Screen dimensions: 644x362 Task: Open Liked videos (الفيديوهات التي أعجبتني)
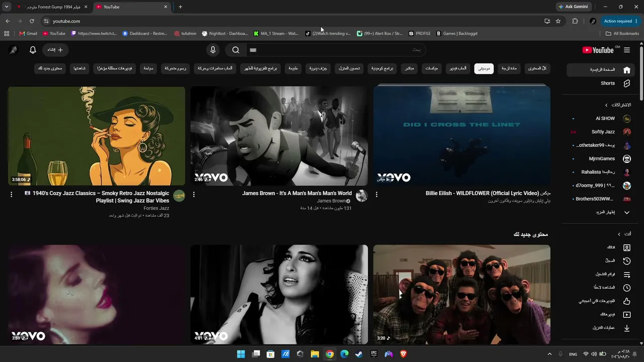point(601,301)
